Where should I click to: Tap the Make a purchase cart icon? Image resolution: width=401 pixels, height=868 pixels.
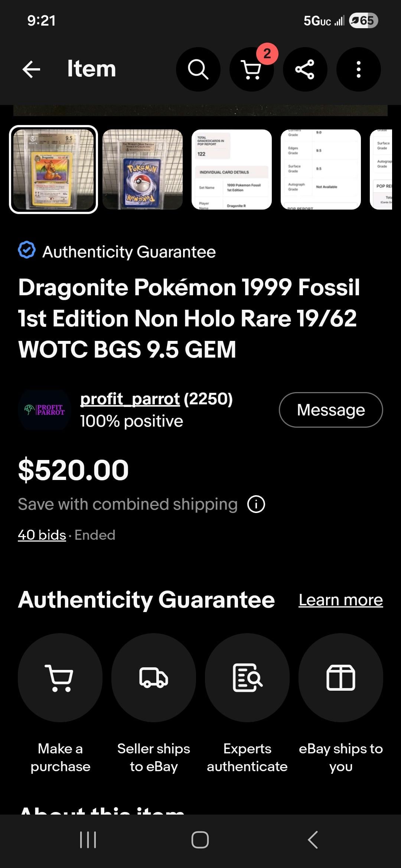[60, 677]
